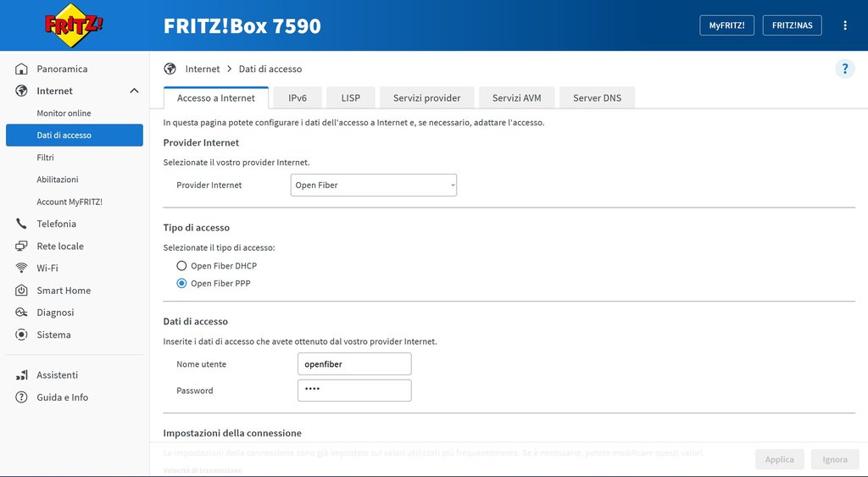Click the Diagnosi icon in sidebar
This screenshot has height=477, width=868.
(21, 312)
